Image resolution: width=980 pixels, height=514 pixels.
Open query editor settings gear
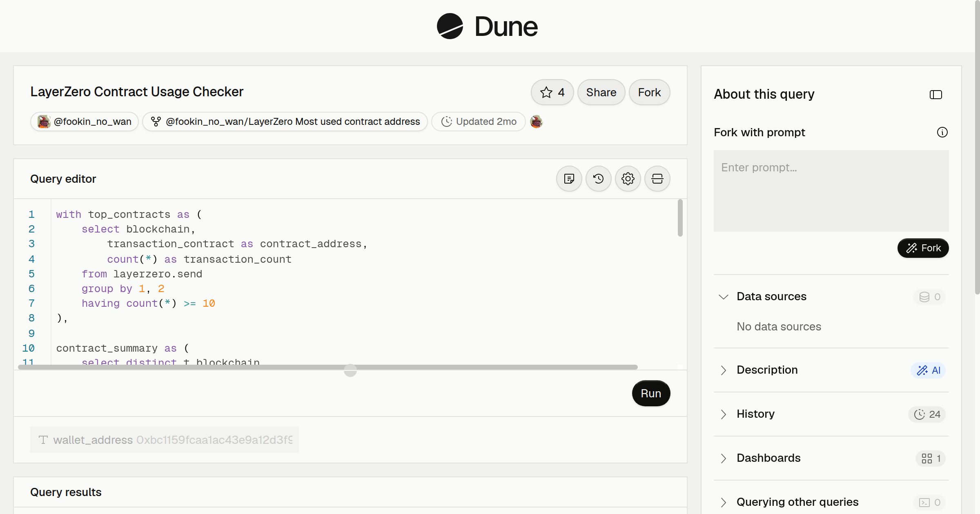pyautogui.click(x=628, y=179)
